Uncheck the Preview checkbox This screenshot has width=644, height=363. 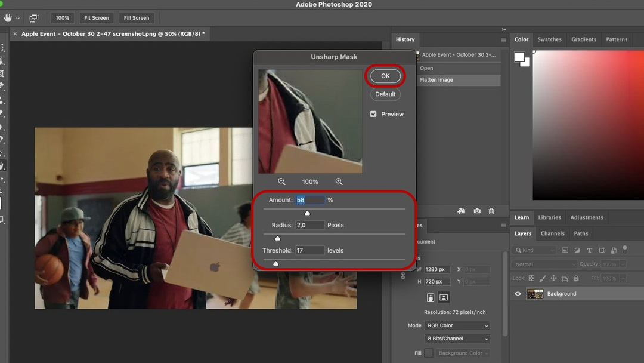pos(373,114)
